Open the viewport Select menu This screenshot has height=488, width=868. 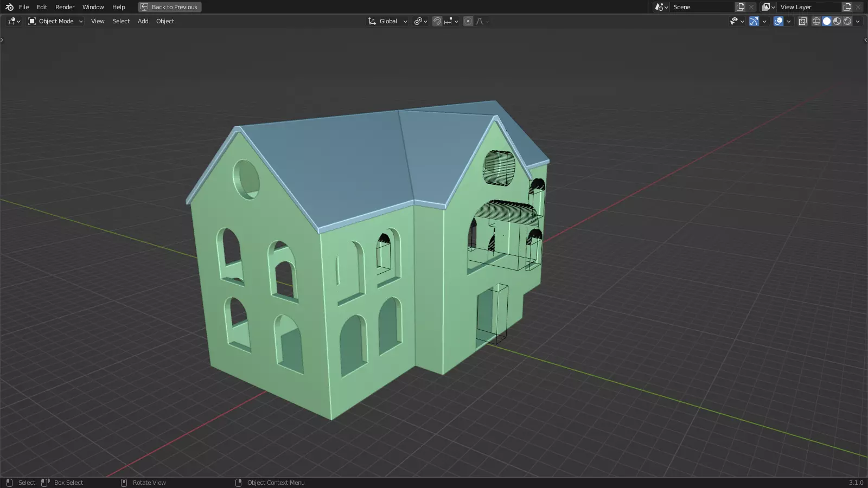[121, 21]
